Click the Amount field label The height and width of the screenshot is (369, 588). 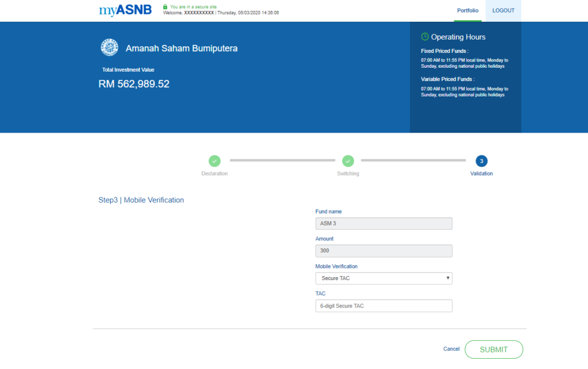pos(324,239)
